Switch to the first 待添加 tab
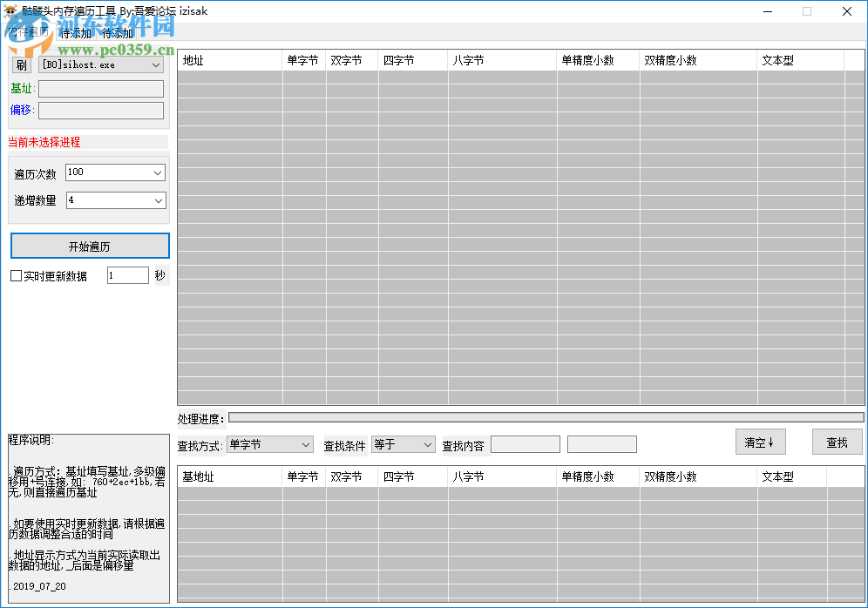 (x=74, y=33)
